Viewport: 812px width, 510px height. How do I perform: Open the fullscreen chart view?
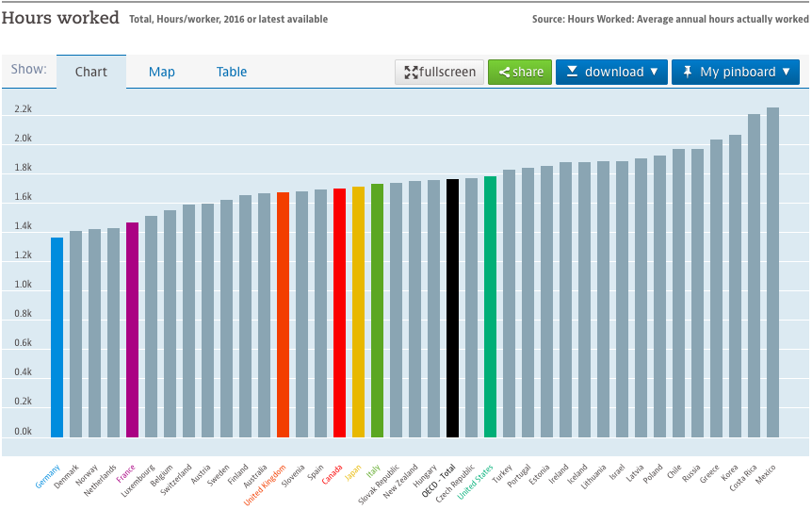point(440,73)
